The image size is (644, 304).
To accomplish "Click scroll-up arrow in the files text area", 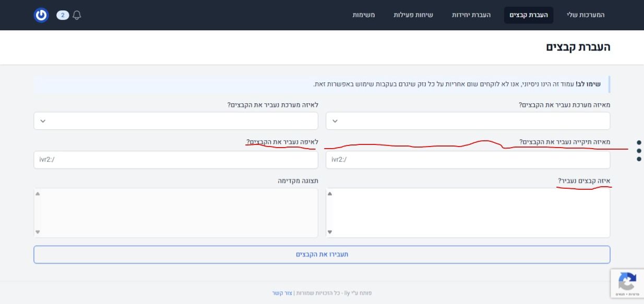I will pos(329,193).
